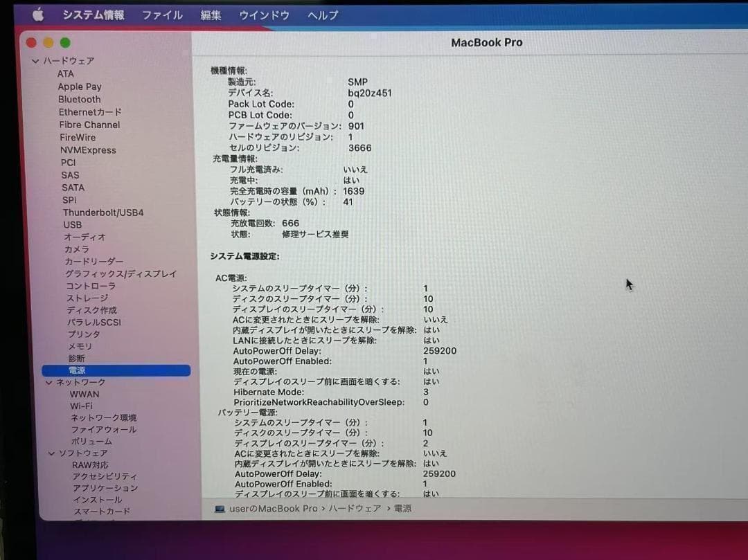Select SPI in the sidebar
The image size is (748, 560).
(69, 199)
